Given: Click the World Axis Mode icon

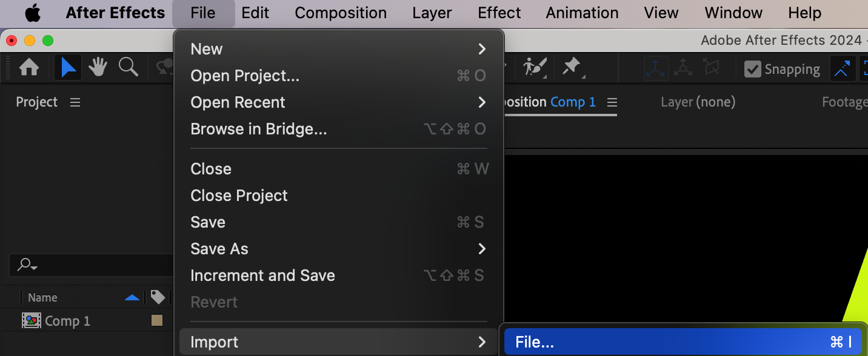Looking at the screenshot, I should coord(683,68).
